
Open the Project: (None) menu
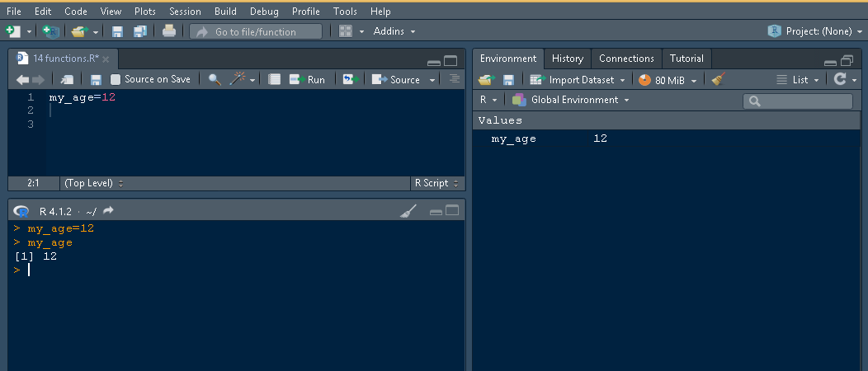[814, 31]
